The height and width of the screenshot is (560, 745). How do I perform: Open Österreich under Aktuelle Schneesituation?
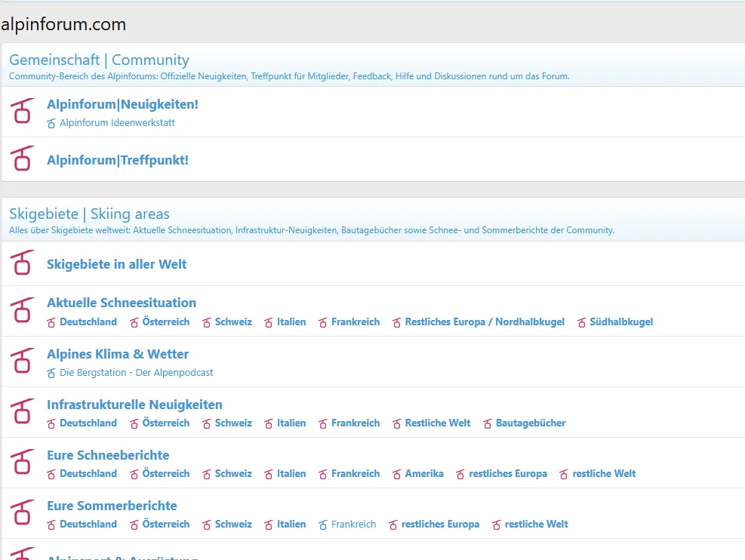166,322
